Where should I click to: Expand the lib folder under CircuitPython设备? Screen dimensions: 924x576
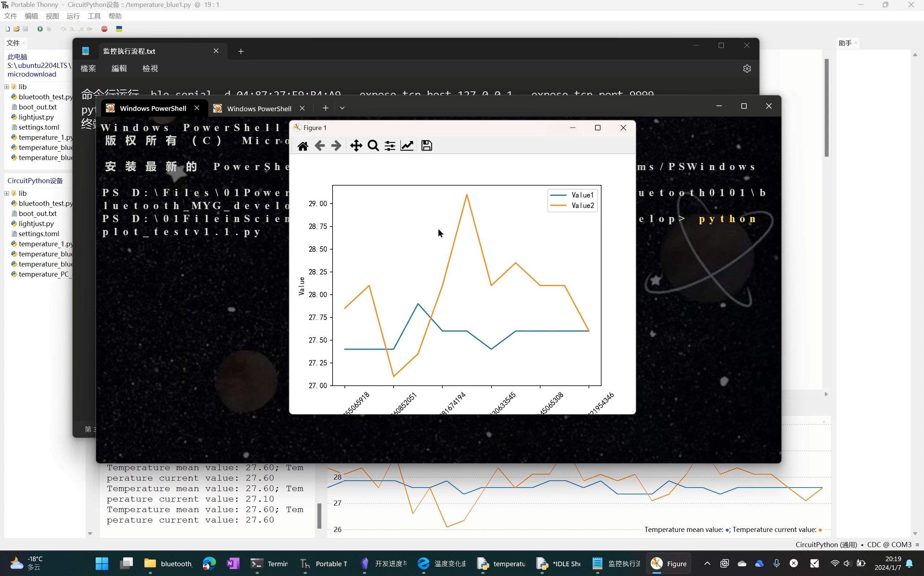[6, 194]
